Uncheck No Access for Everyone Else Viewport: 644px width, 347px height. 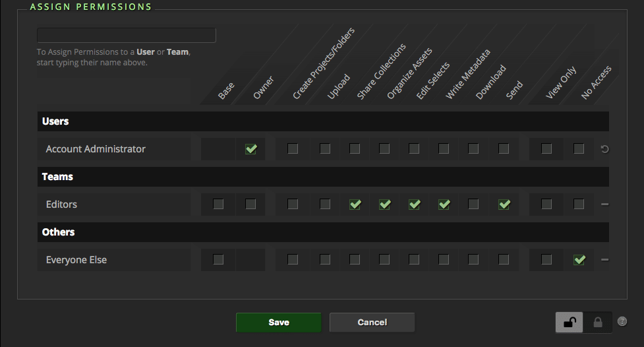coord(579,260)
